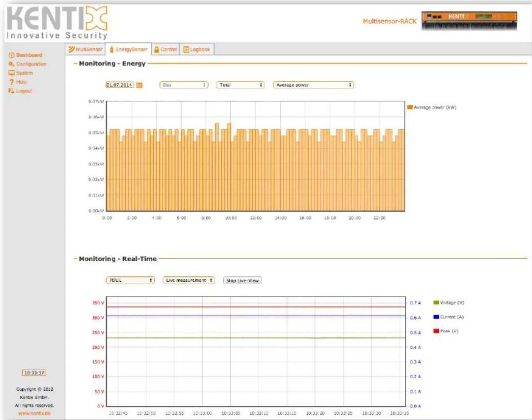Open Configuration in the sidebar
Viewport: 532px width, 420px height.
[31, 64]
